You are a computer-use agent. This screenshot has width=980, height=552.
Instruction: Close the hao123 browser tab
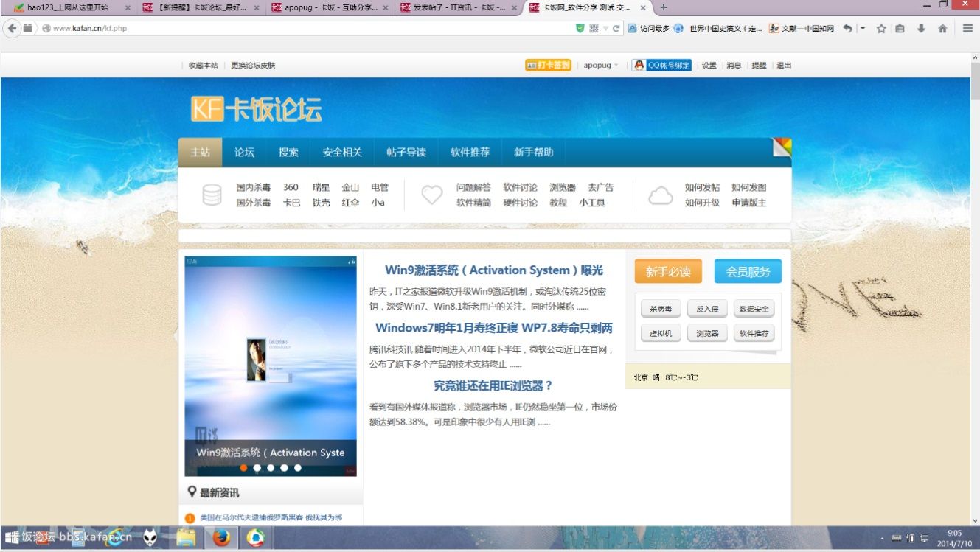pos(128,7)
